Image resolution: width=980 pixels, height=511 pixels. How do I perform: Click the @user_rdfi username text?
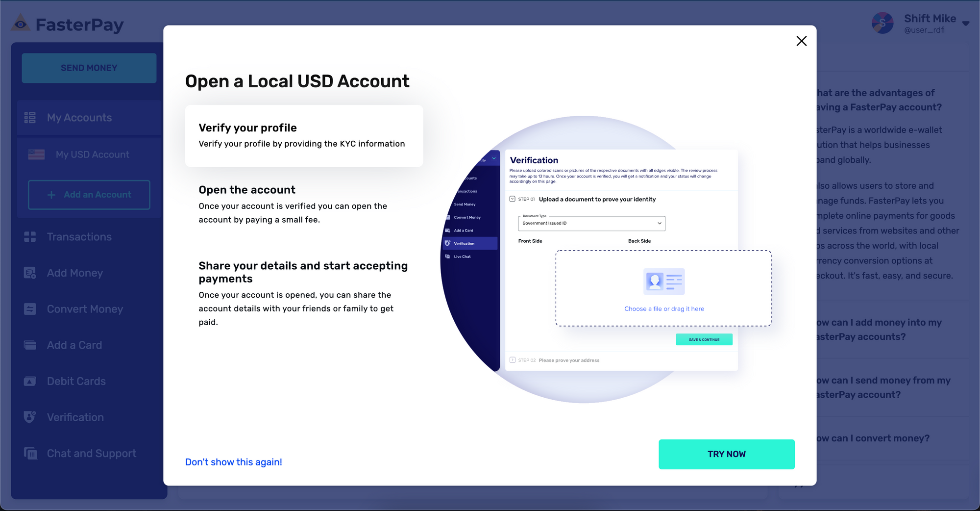tap(924, 30)
